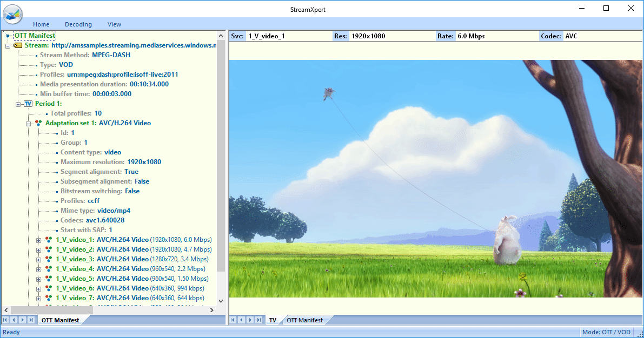Click the Adaptation set 1 colored-dots icon
Screen dimensions: 644x338
[38, 123]
